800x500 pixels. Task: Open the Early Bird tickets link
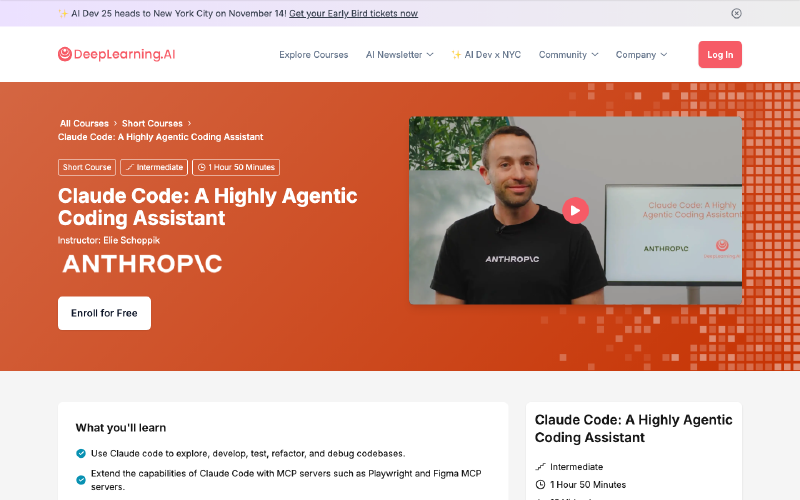pos(353,13)
